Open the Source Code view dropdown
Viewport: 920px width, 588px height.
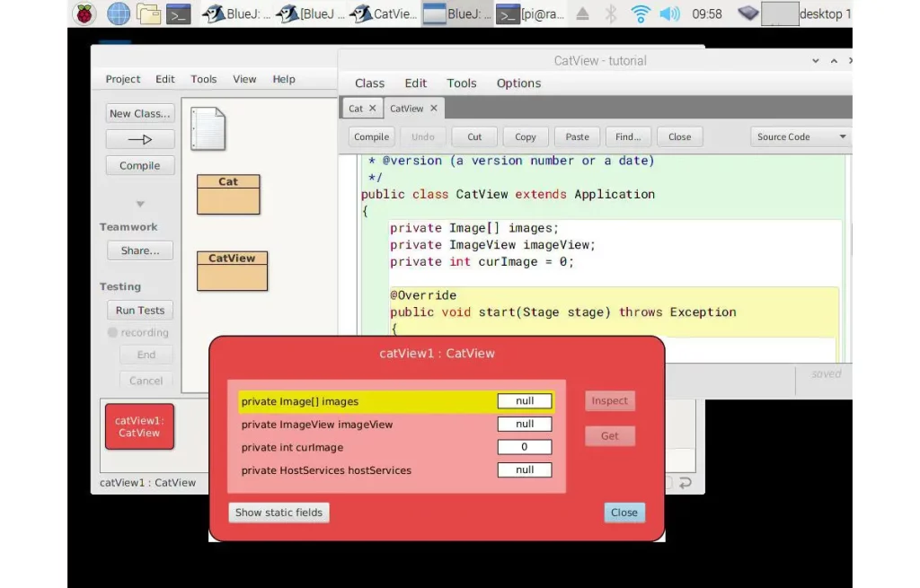(x=801, y=136)
